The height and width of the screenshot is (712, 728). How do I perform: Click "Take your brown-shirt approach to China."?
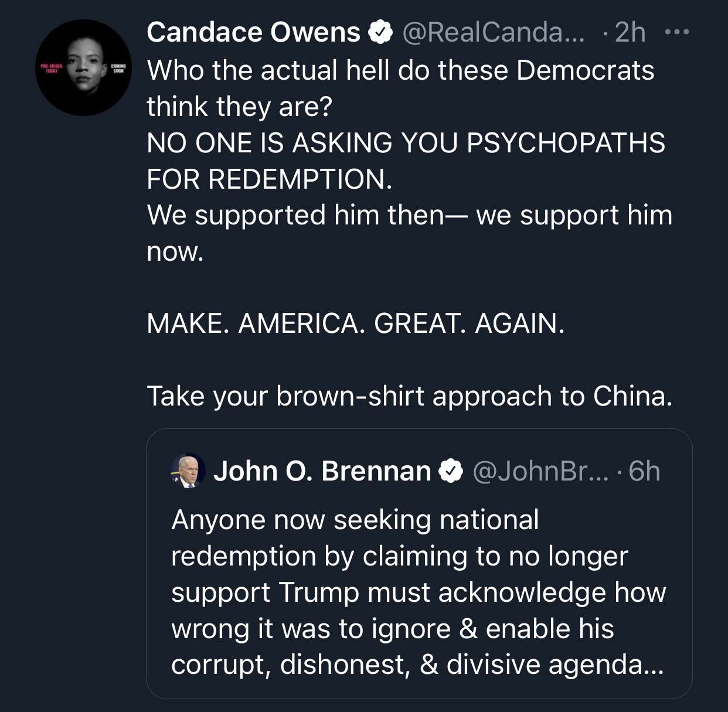[409, 396]
